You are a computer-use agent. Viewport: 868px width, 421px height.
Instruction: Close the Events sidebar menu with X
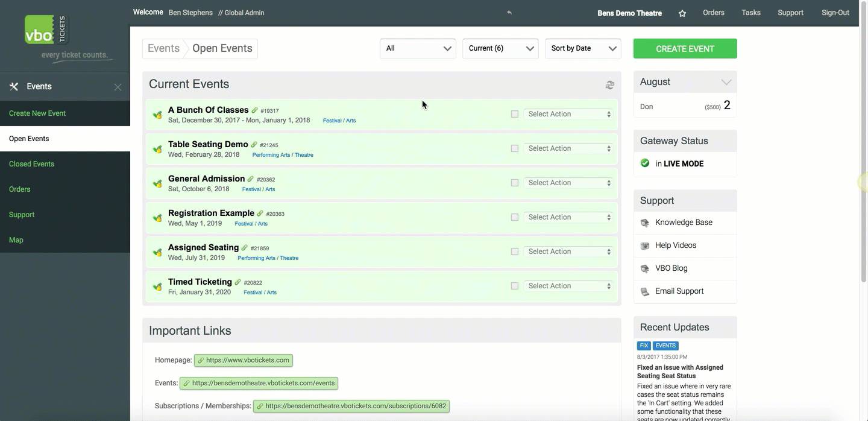(118, 87)
